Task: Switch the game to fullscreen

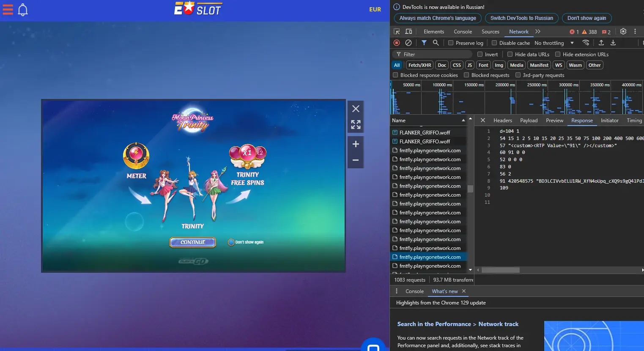Action: click(356, 124)
